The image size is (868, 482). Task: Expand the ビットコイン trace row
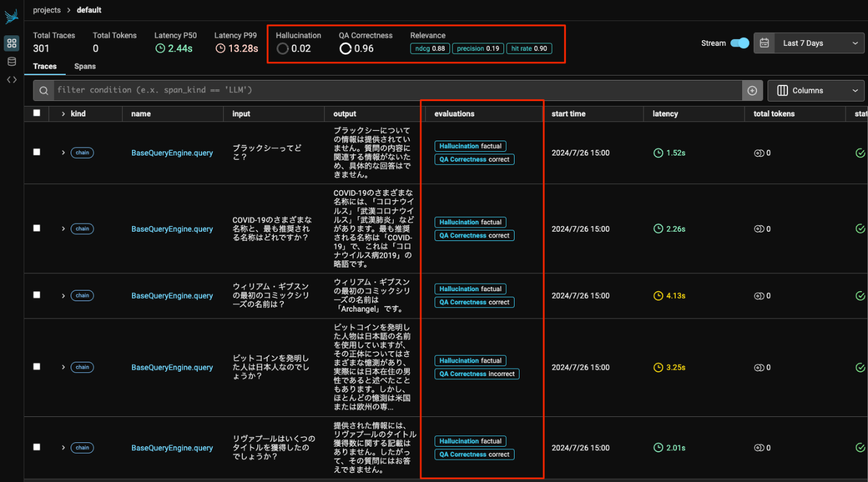point(63,367)
